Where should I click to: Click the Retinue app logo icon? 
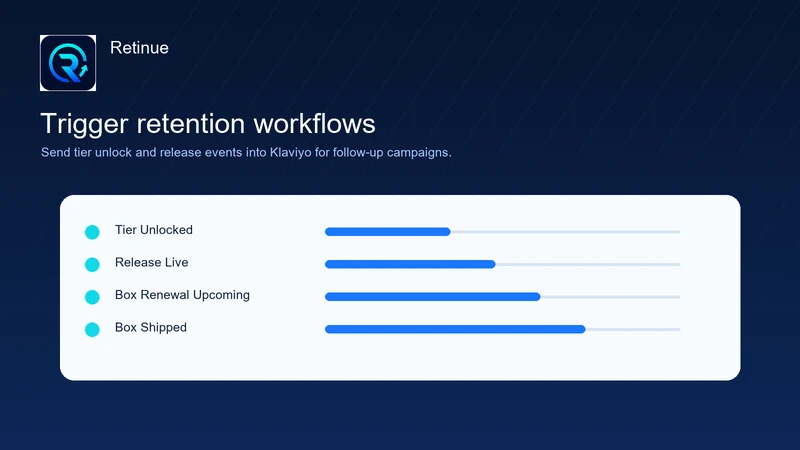pyautogui.click(x=68, y=63)
